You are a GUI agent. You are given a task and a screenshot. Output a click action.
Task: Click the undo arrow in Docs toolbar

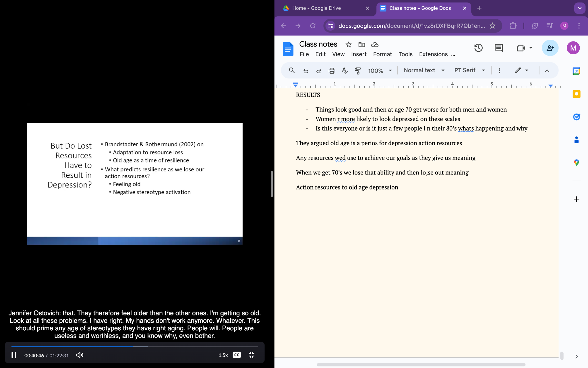click(x=306, y=71)
